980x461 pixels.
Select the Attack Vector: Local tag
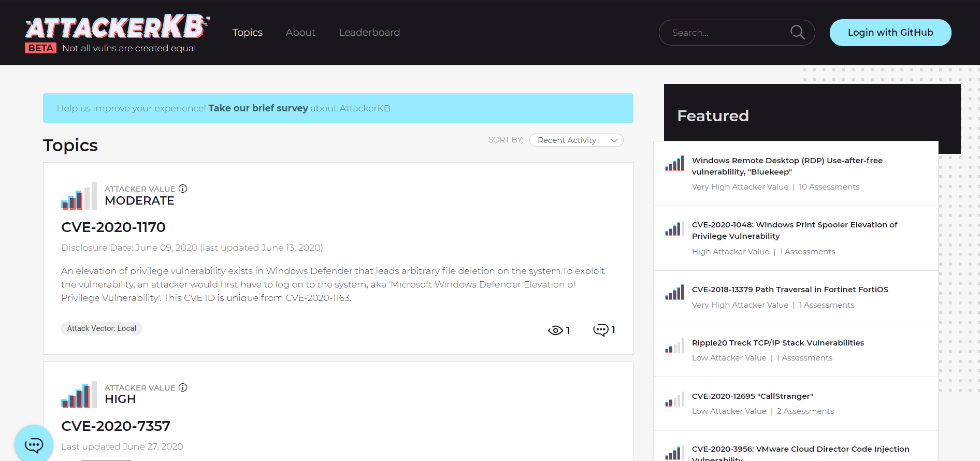102,328
